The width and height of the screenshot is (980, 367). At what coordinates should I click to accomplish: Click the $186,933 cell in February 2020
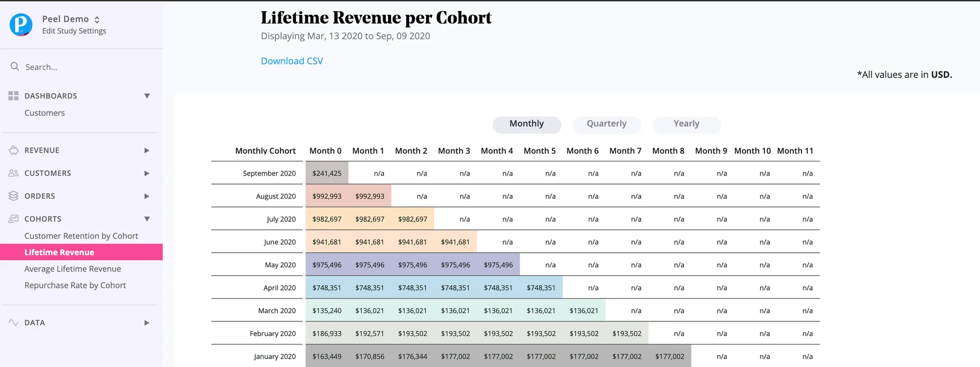pyautogui.click(x=327, y=334)
